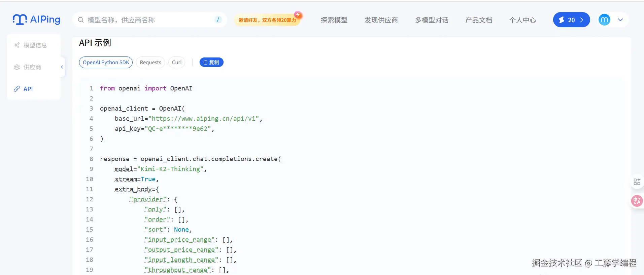
Task: Click the "sort": None line
Action: [168, 230]
